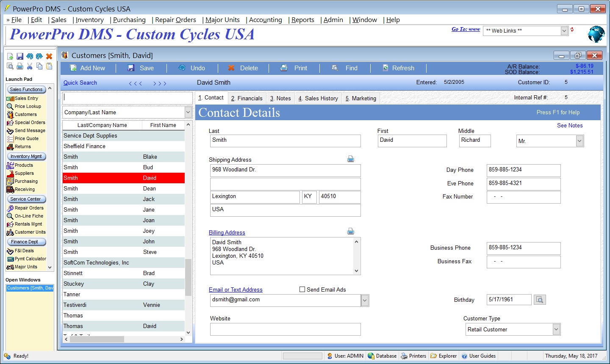Image resolution: width=610 pixels, height=364 pixels.
Task: Select Joan Smith in the customer list
Action: pyautogui.click(x=123, y=220)
